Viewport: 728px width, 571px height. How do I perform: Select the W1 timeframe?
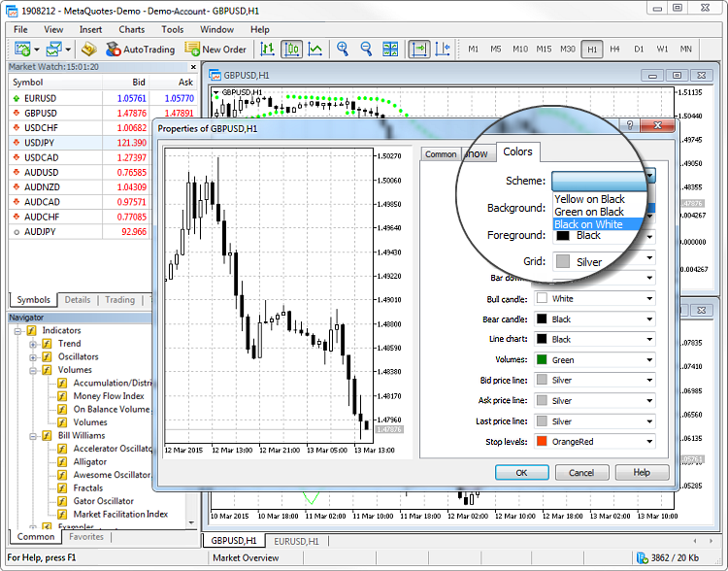[662, 49]
